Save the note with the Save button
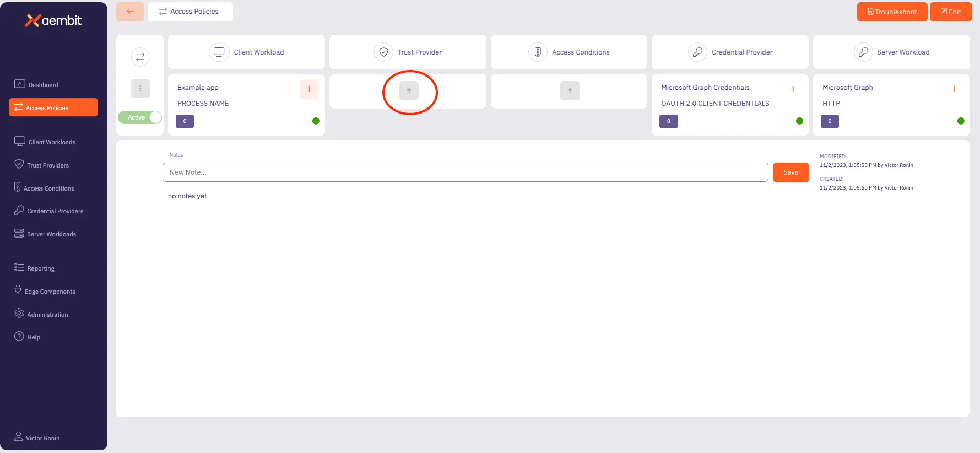The height and width of the screenshot is (453, 980). [791, 172]
